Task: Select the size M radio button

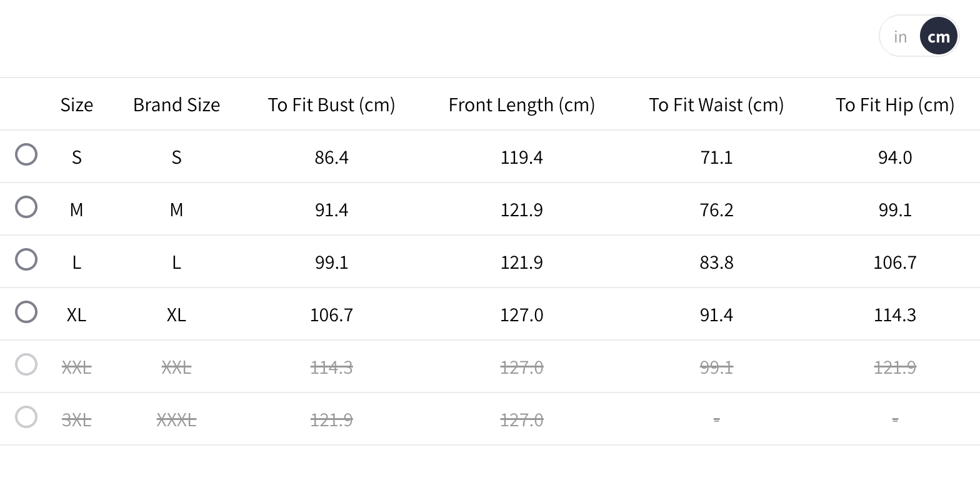Action: [x=26, y=207]
